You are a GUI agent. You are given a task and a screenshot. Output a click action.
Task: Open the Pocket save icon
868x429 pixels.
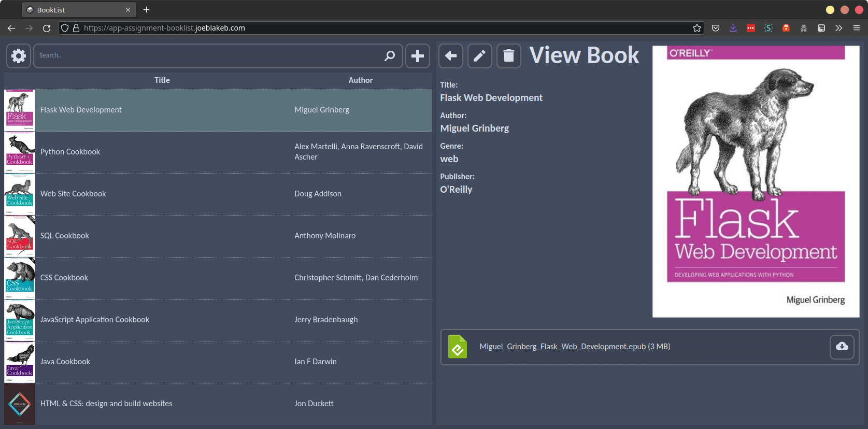coord(716,28)
